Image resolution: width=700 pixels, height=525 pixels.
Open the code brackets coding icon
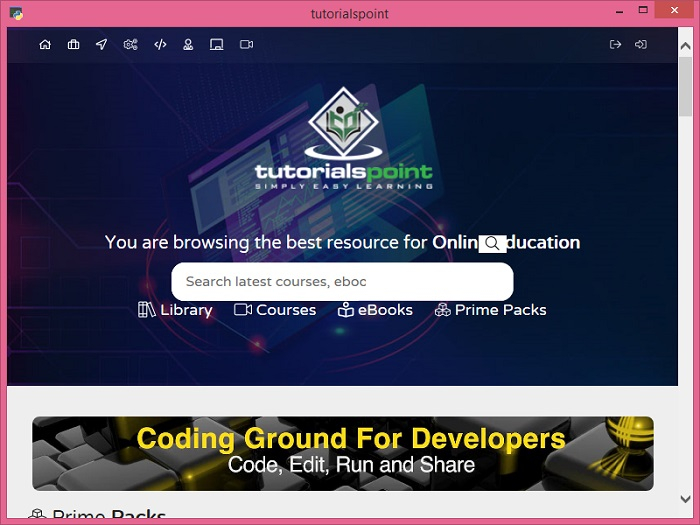(160, 44)
